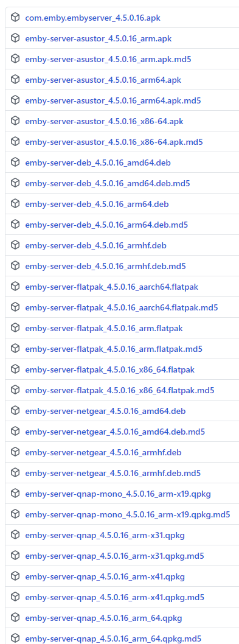Download emby-server-qnap_4.5.0.16_arm-x31.qpkg
This screenshot has height=644, width=239.
105,535
